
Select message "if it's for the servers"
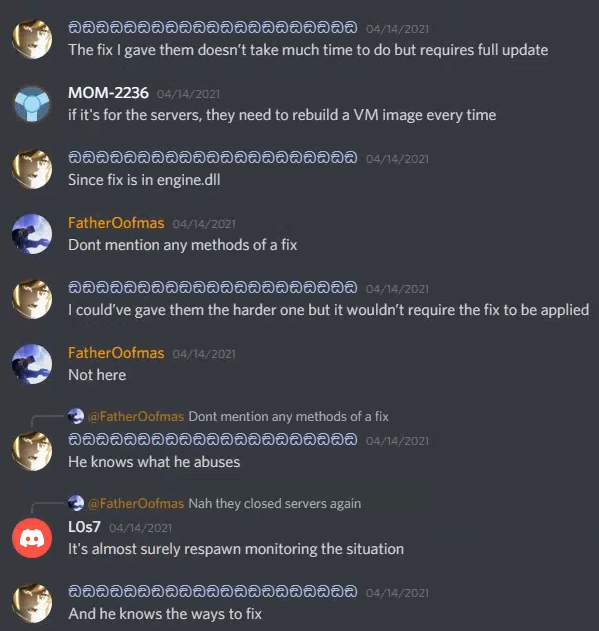(x=282, y=115)
